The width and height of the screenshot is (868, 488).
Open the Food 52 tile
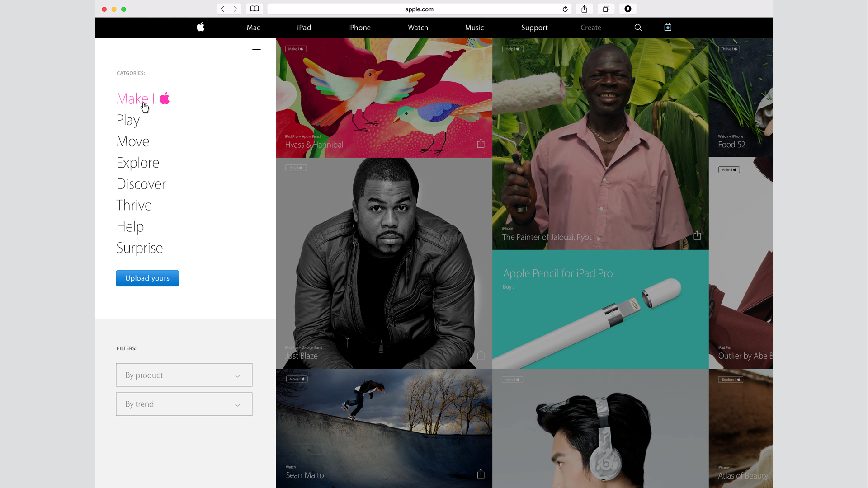tap(741, 98)
